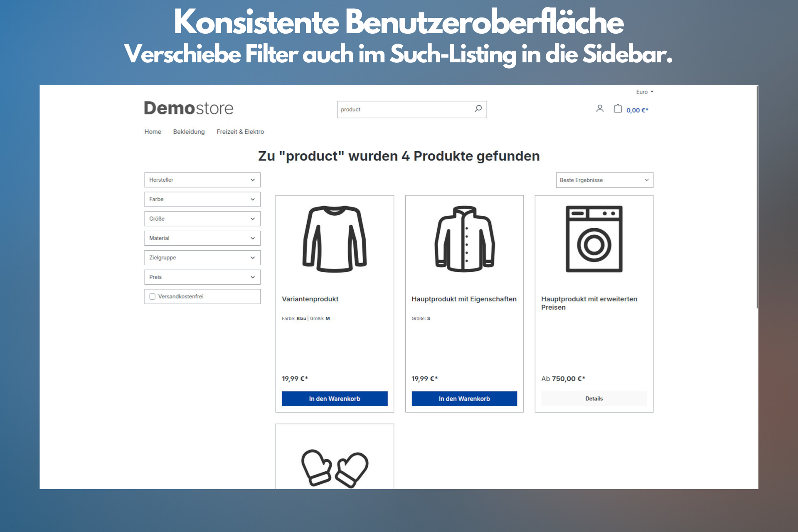Click the search results headline

[399, 156]
